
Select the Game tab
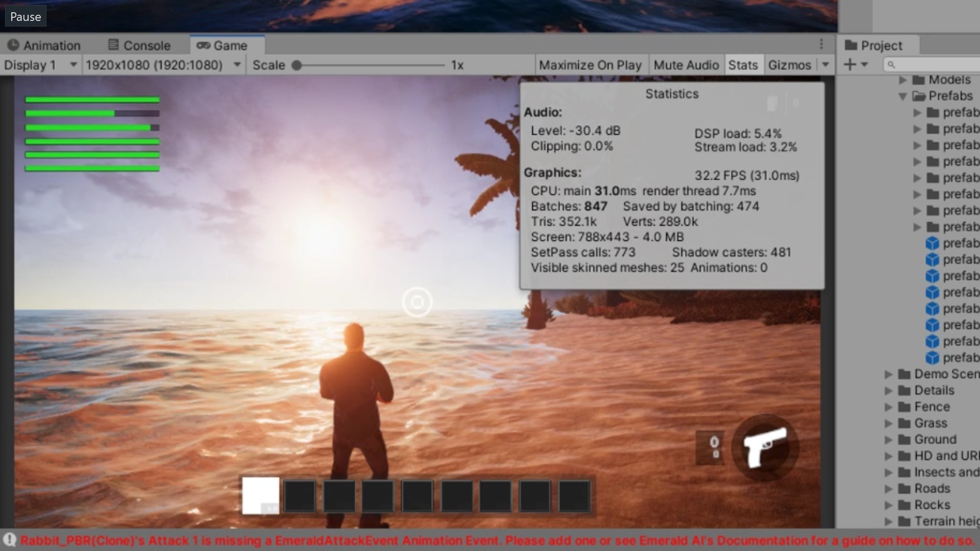[227, 45]
